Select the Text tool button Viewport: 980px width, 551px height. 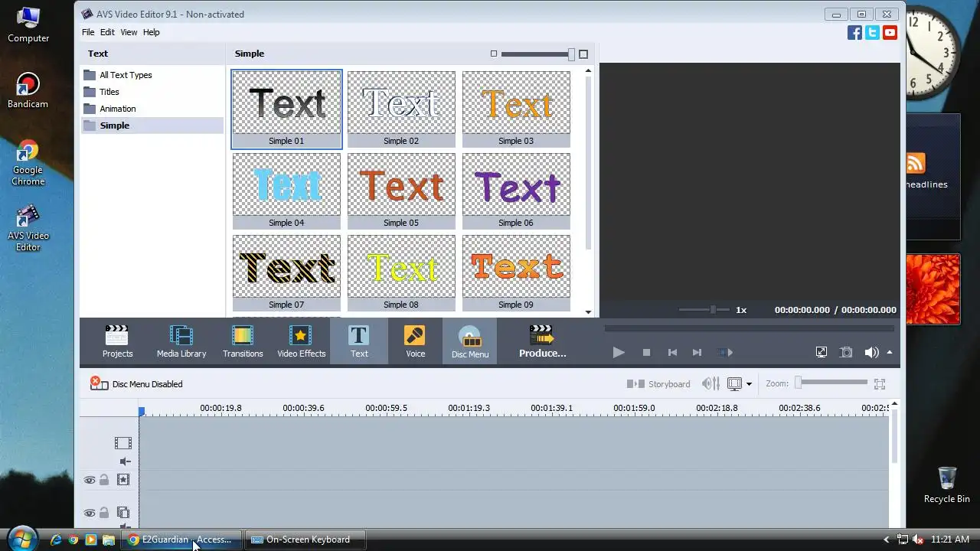[359, 341]
